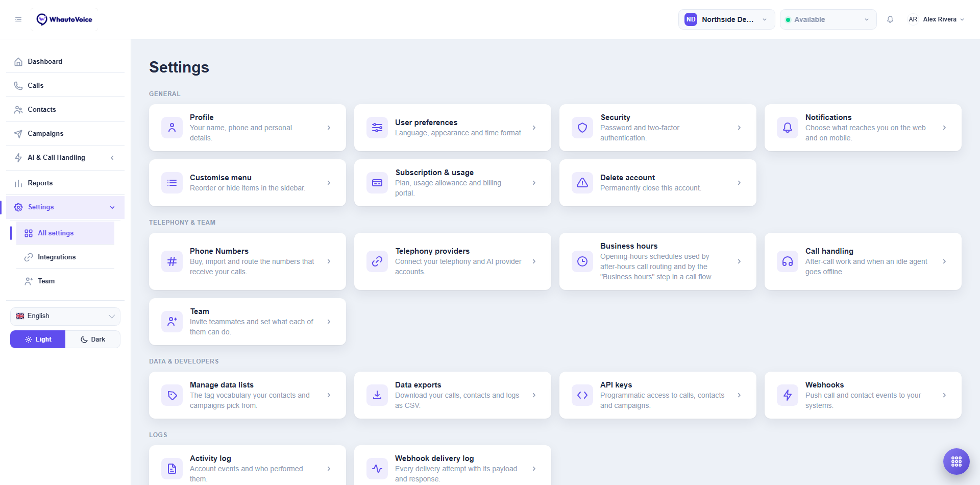The height and width of the screenshot is (485, 980).
Task: Switch to Light theme
Action: click(x=38, y=339)
